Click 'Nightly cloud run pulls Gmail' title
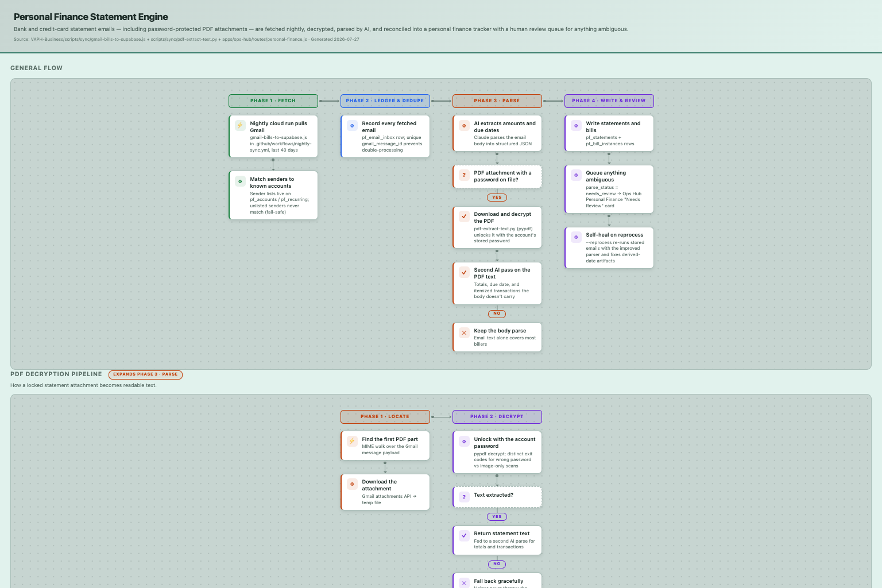 [278, 127]
